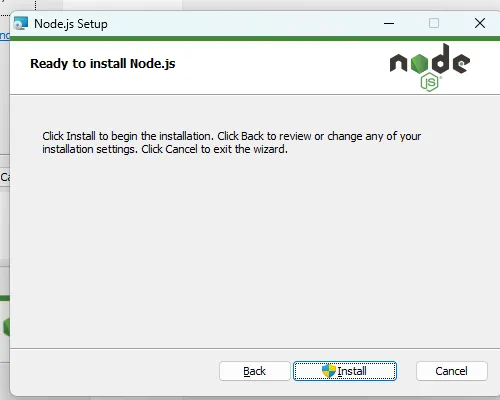500x400 pixels.
Task: Close the Node.js Setup dialog
Action: [x=480, y=23]
